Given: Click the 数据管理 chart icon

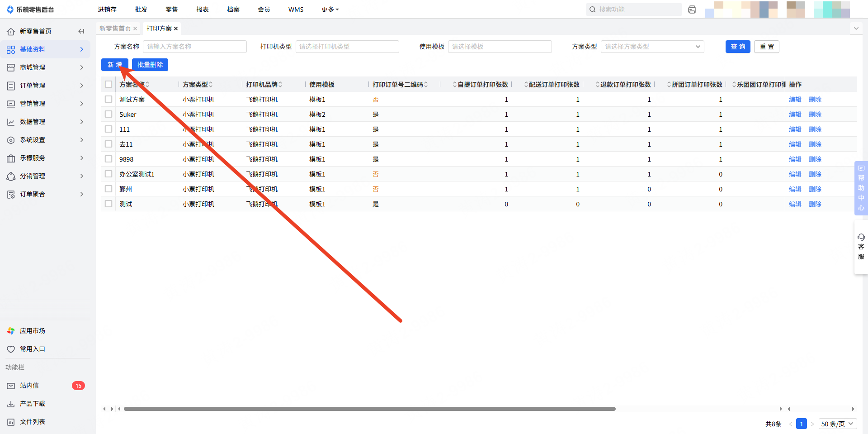Looking at the screenshot, I should tap(11, 122).
